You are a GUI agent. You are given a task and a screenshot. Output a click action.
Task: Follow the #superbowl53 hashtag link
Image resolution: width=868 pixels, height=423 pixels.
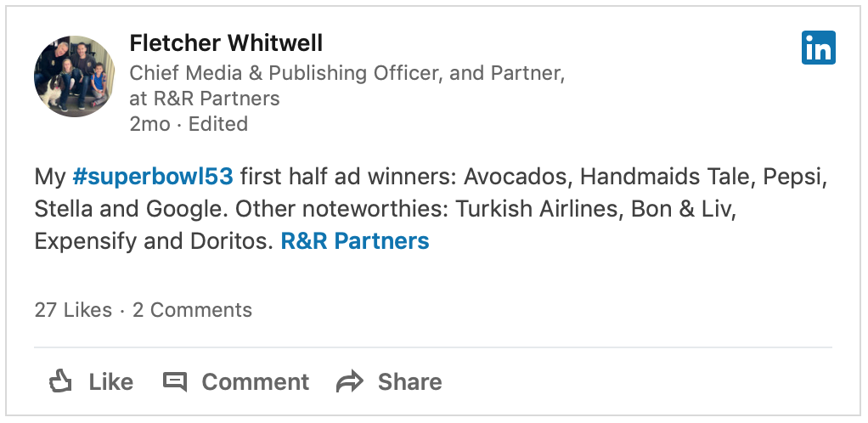[x=153, y=178]
